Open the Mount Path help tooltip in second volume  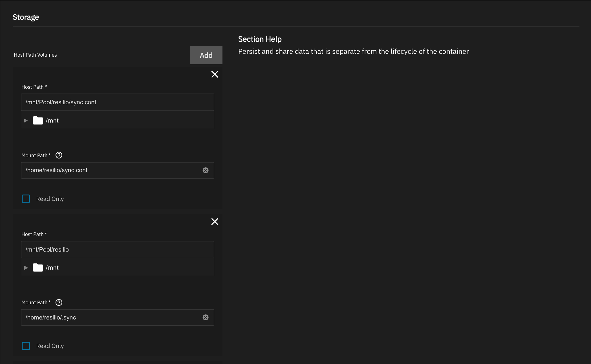[x=59, y=303]
